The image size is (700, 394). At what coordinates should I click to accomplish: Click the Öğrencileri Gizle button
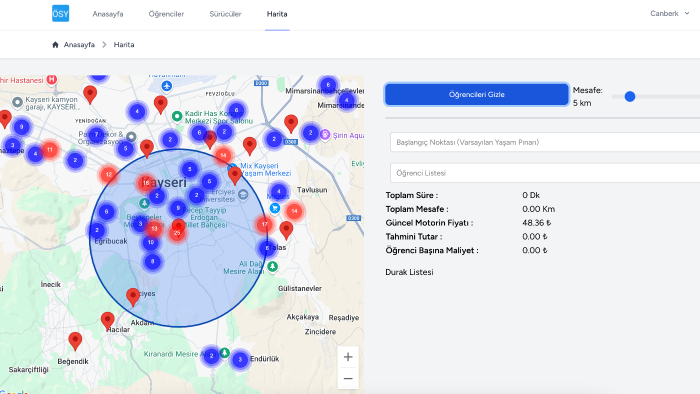476,94
